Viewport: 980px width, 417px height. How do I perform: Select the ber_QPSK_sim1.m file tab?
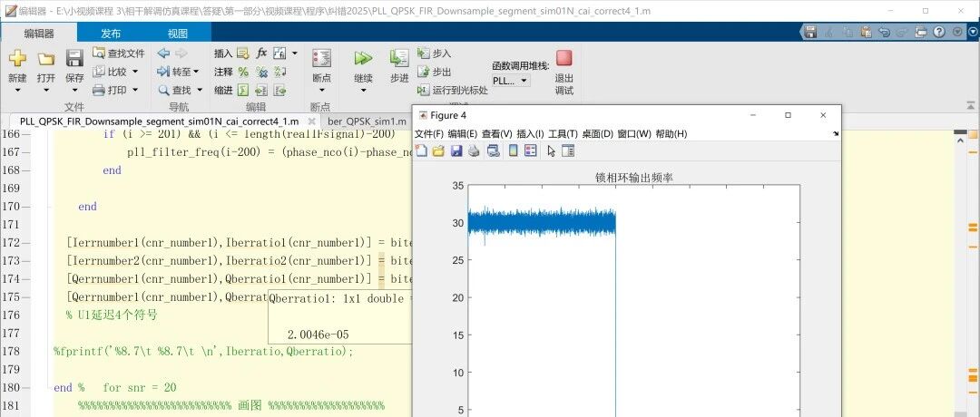point(367,121)
